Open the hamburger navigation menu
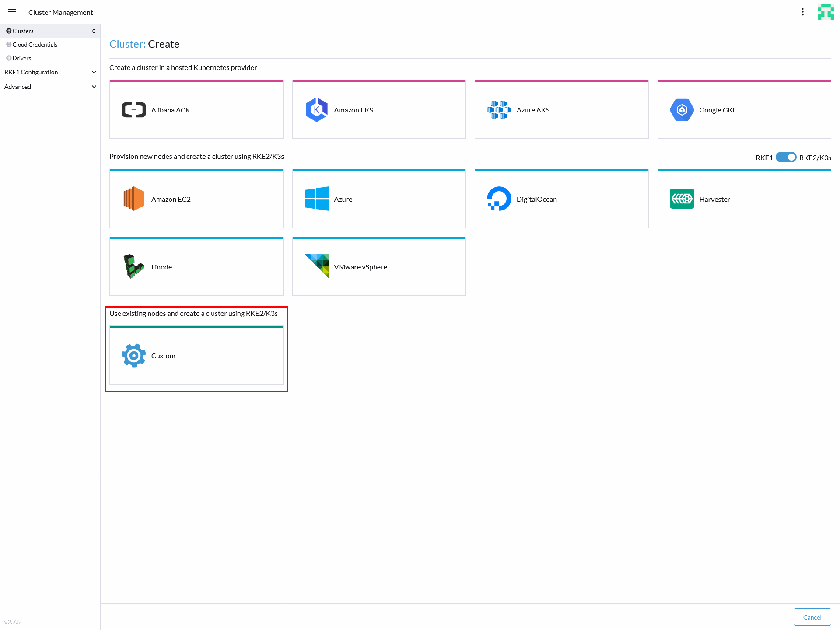This screenshot has height=630, width=840. pyautogui.click(x=12, y=12)
